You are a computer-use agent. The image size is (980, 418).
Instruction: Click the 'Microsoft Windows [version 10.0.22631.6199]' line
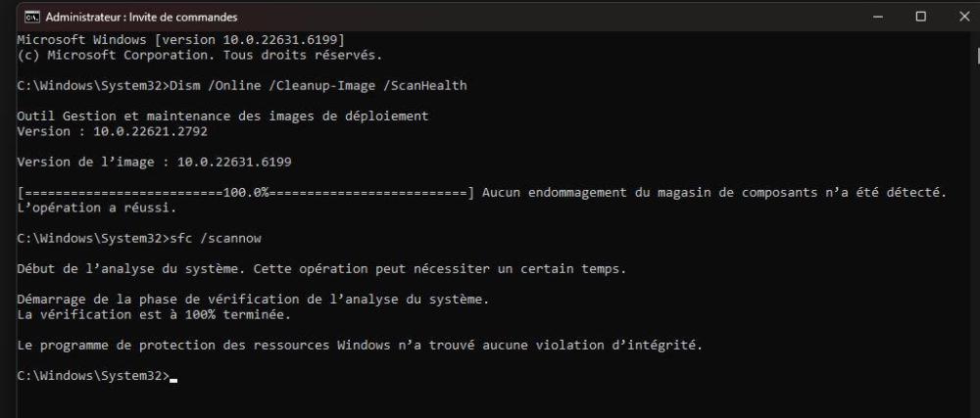click(x=181, y=39)
